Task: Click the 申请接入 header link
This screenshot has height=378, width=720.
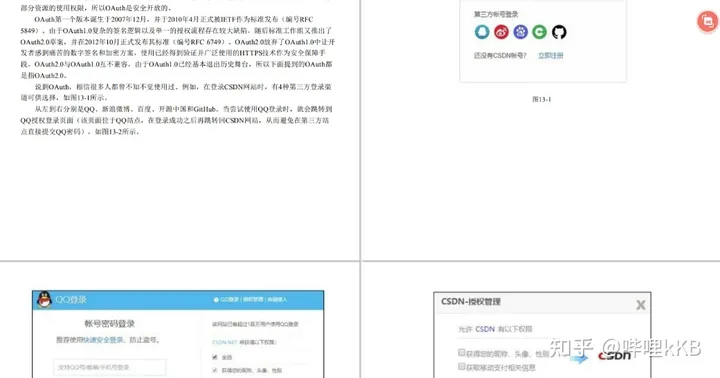Action: point(277,299)
